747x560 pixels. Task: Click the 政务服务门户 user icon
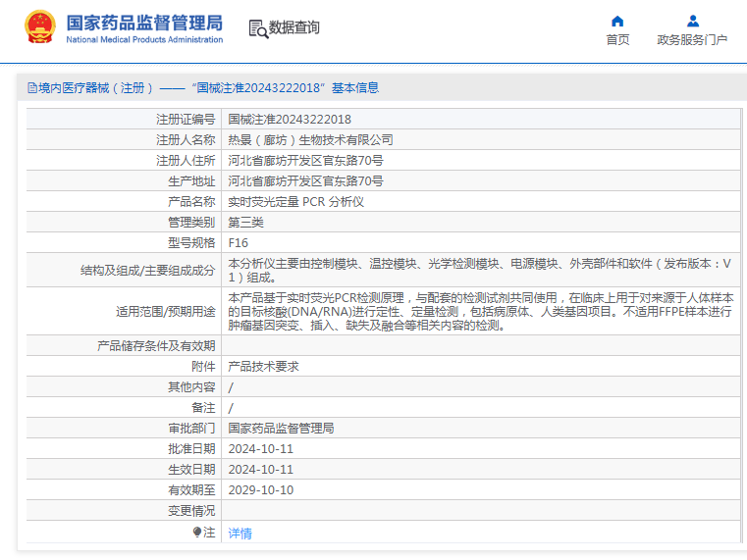pyautogui.click(x=693, y=21)
